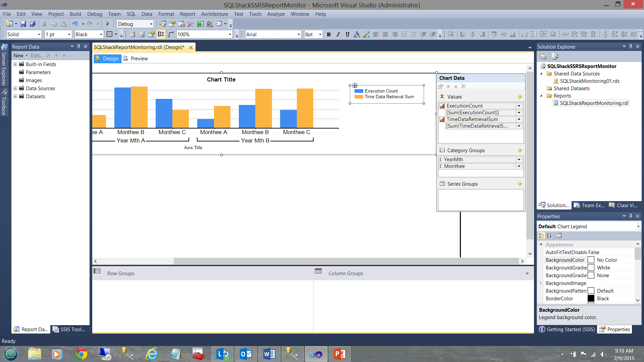Viewport: 644px width, 362px height.
Task: Open the Getting Started (SSIS) tab
Action: (567, 329)
